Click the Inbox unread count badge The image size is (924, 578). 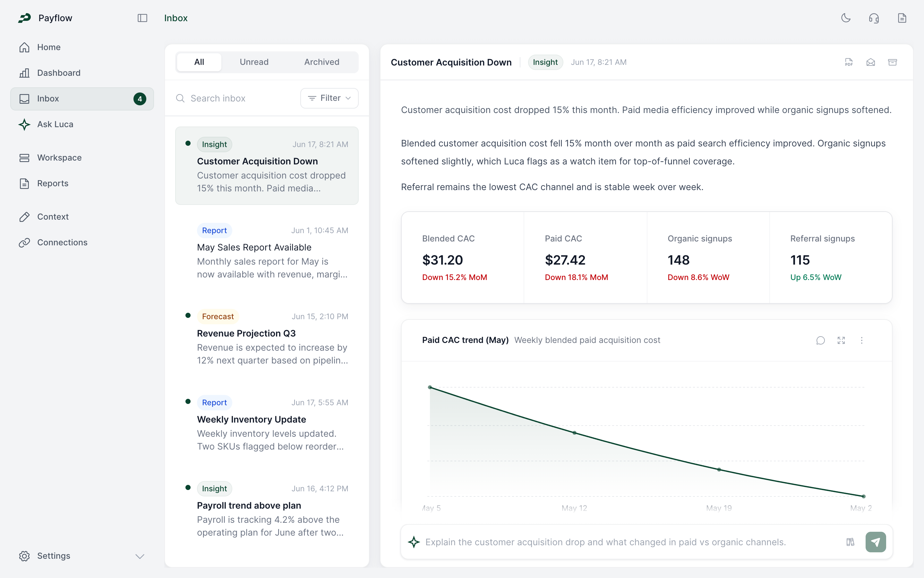(x=140, y=99)
